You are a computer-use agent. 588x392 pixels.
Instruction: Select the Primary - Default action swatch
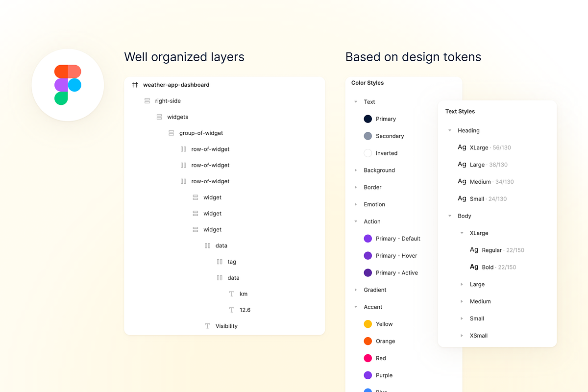click(368, 239)
